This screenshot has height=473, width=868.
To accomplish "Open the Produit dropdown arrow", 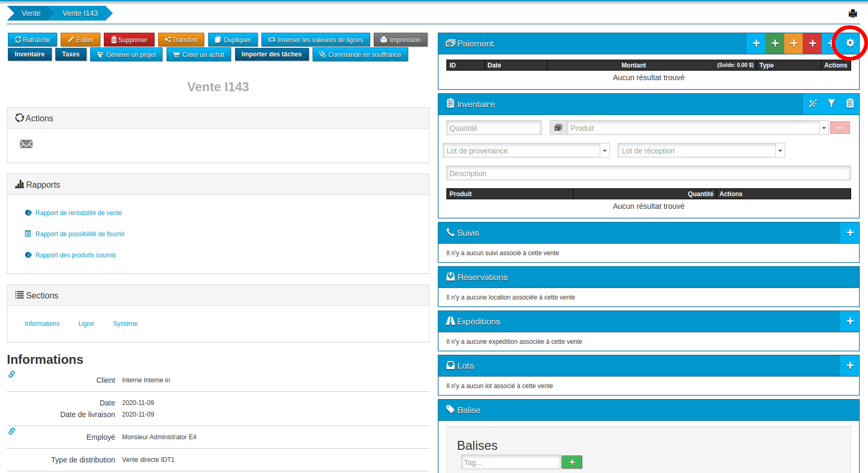I will point(823,128).
